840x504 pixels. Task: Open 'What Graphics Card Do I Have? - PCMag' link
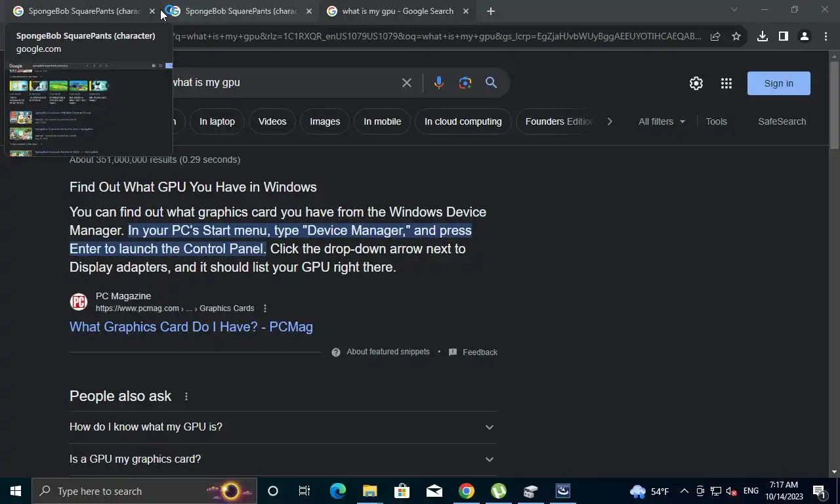point(191,327)
